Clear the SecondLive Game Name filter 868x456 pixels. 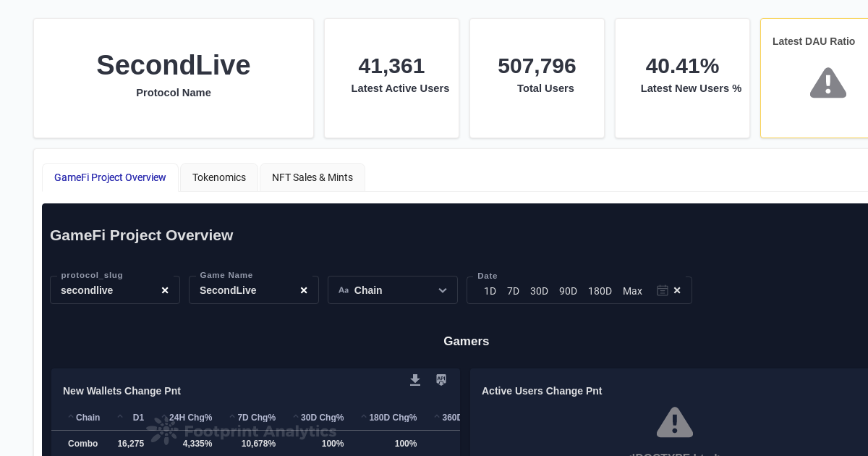click(304, 290)
